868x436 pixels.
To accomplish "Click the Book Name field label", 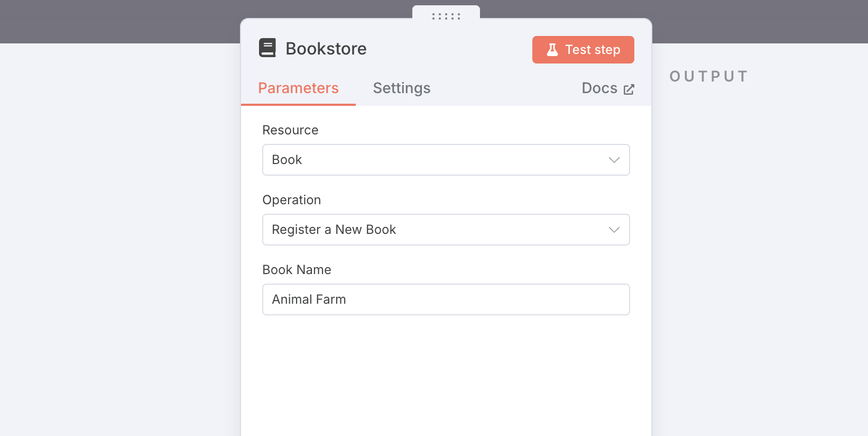I will click(x=297, y=270).
